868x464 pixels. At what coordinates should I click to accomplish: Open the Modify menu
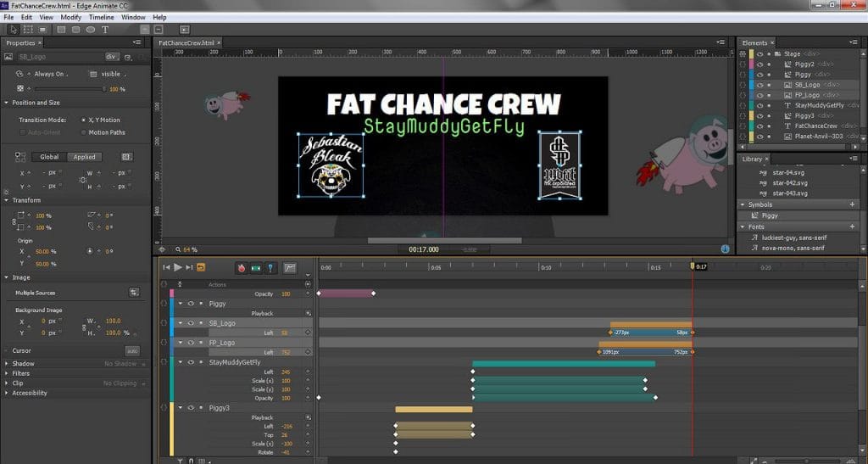point(71,17)
